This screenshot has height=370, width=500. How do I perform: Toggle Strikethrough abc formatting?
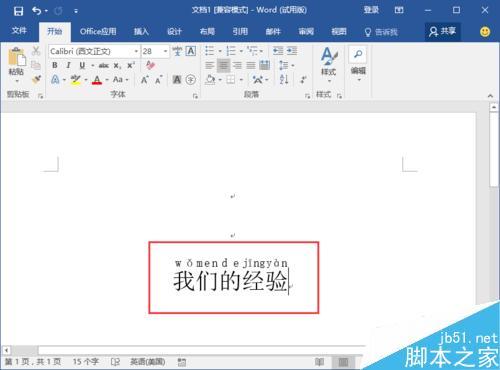(x=104, y=65)
